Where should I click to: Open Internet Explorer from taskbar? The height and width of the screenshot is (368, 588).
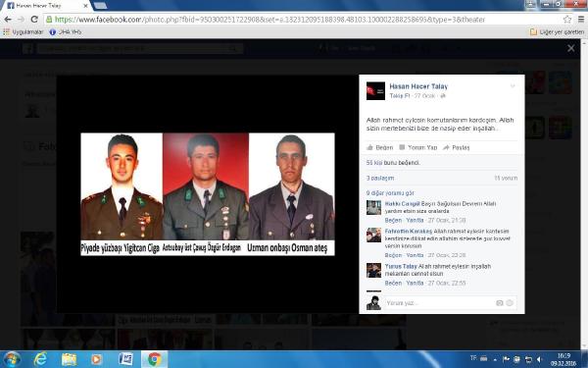pyautogui.click(x=40, y=359)
